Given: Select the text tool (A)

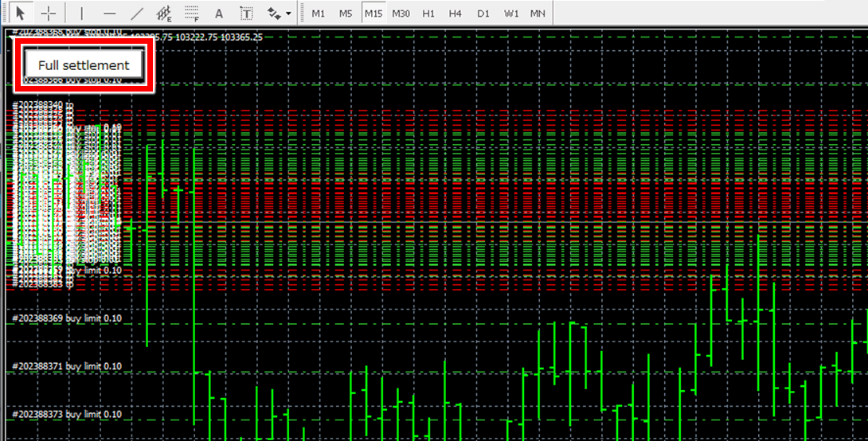Looking at the screenshot, I should click(219, 13).
